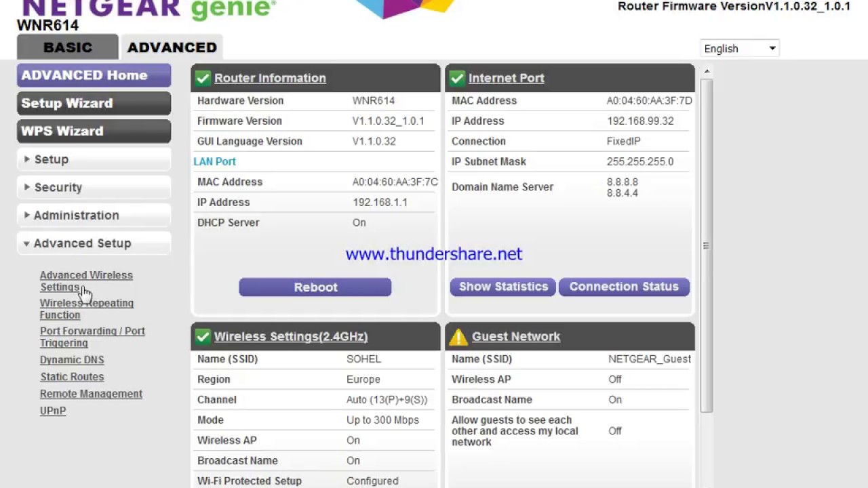Select the ADVANCED tab
This screenshot has height=488, width=868.
tap(172, 47)
